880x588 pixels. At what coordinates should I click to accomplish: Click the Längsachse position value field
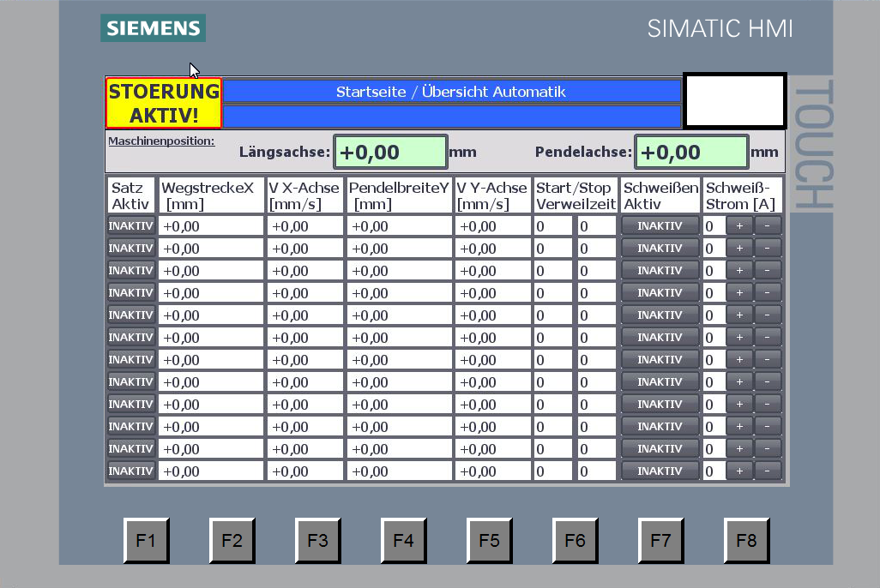coord(390,152)
